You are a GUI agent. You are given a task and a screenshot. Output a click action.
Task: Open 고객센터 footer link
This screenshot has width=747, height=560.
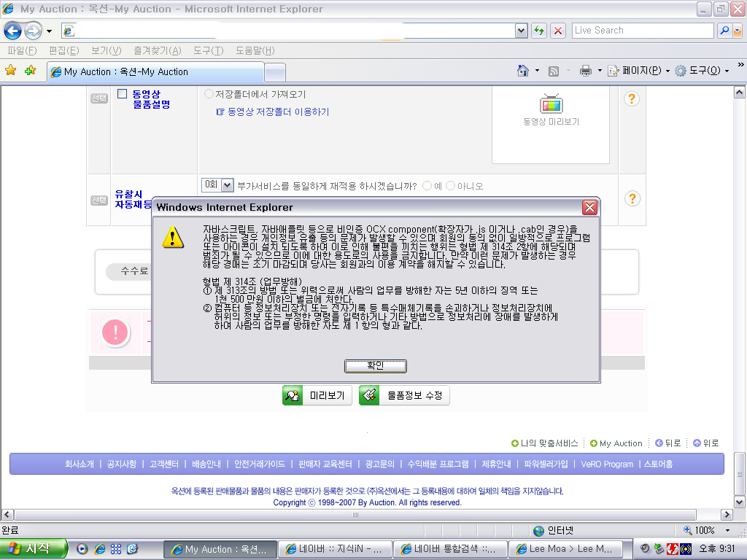(x=164, y=464)
